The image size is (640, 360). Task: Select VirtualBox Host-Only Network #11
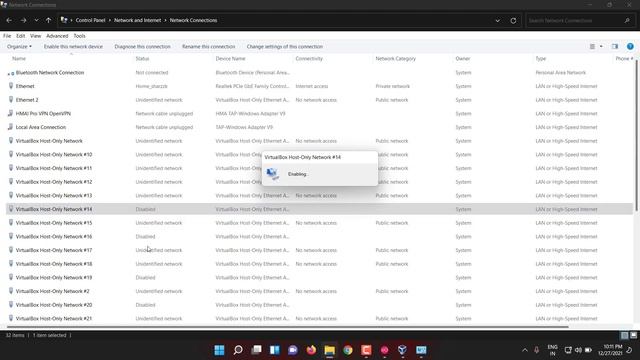pos(320,168)
